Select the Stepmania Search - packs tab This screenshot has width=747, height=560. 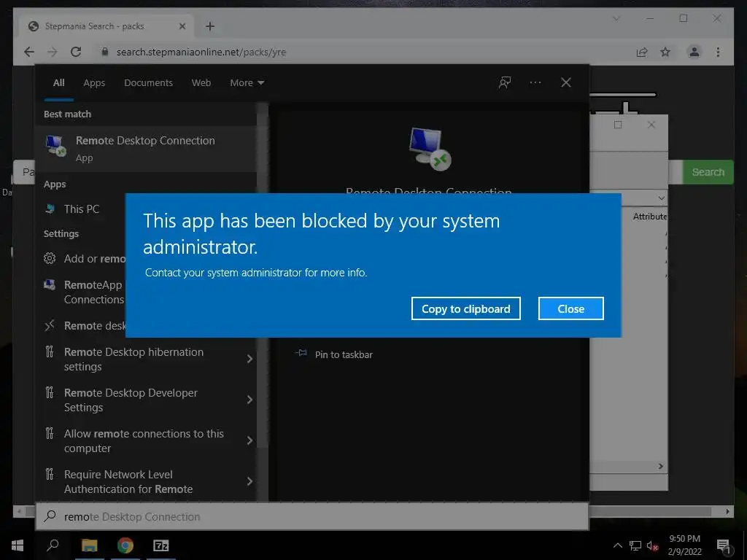pos(107,26)
